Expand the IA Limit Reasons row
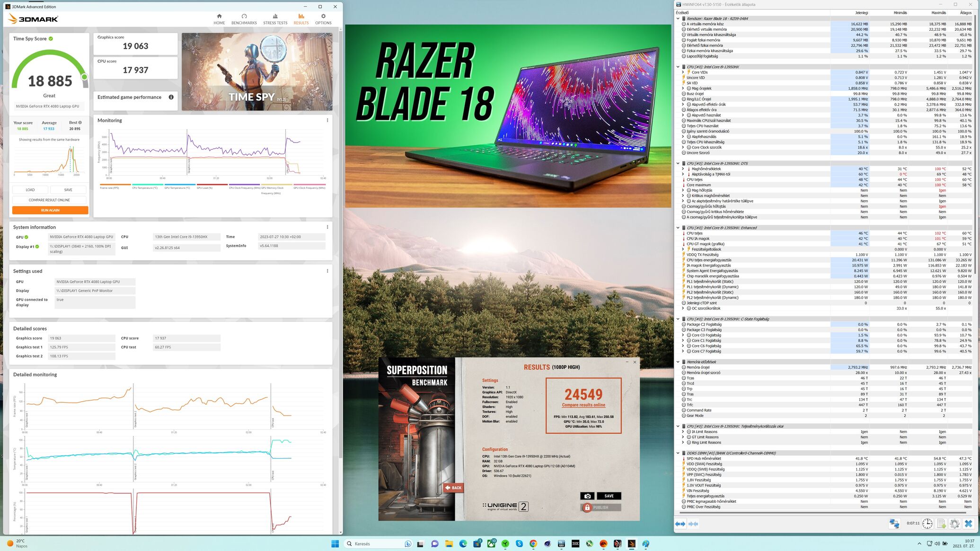The width and height of the screenshot is (980, 551). pyautogui.click(x=683, y=432)
